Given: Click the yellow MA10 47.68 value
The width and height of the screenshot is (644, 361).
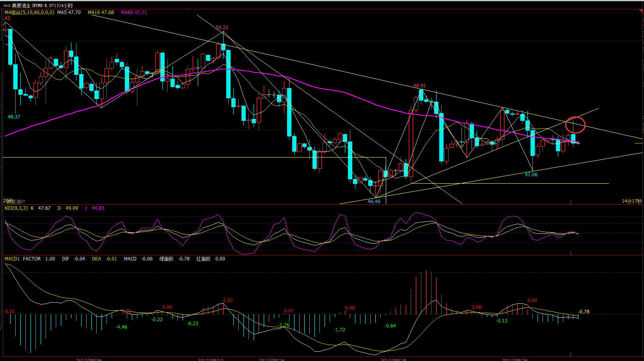Looking at the screenshot, I should (x=101, y=12).
